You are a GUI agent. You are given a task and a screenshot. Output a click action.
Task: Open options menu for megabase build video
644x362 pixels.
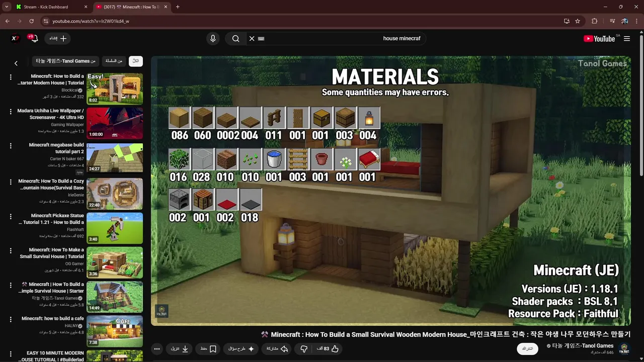click(x=11, y=146)
